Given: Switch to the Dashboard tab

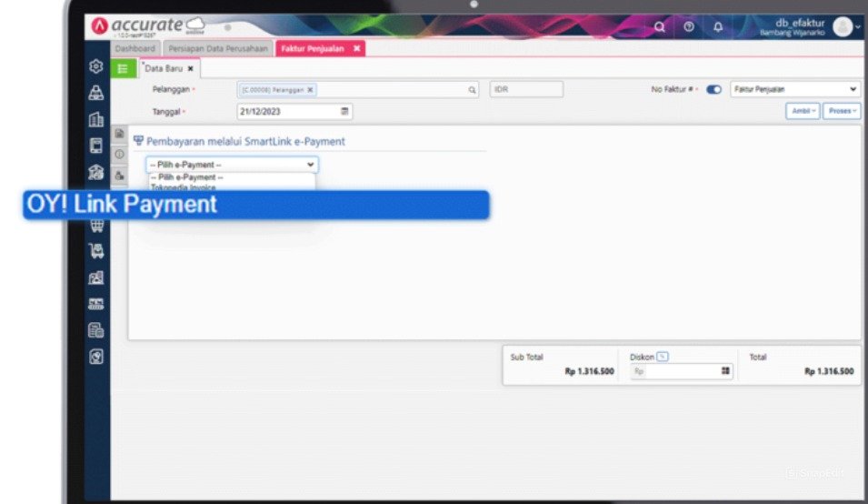Looking at the screenshot, I should tap(135, 49).
